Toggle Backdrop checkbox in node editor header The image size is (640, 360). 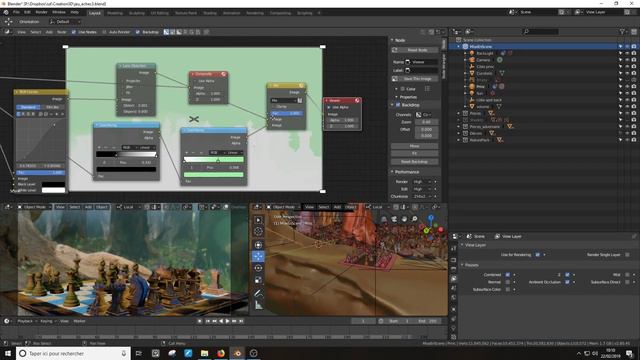point(138,32)
